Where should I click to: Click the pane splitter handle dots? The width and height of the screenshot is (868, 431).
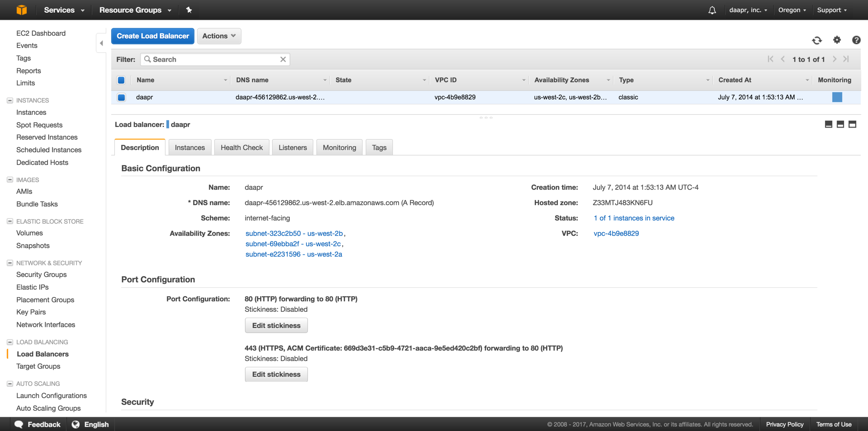coord(486,118)
